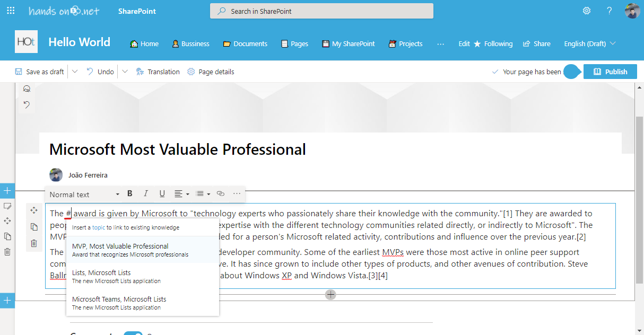Open the Normal text style dropdown
The width and height of the screenshot is (644, 335).
(x=85, y=195)
